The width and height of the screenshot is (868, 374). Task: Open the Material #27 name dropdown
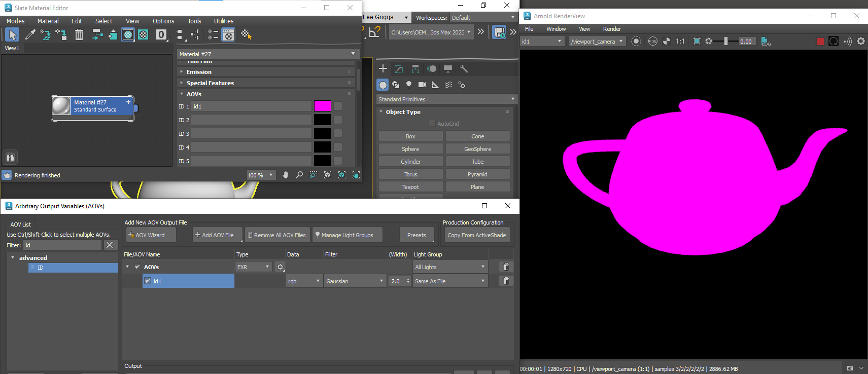pyautogui.click(x=268, y=54)
